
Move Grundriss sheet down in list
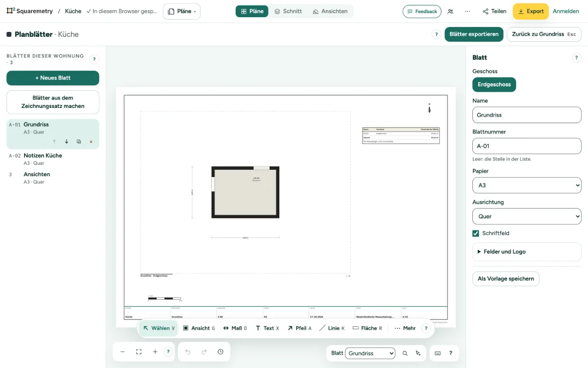67,142
